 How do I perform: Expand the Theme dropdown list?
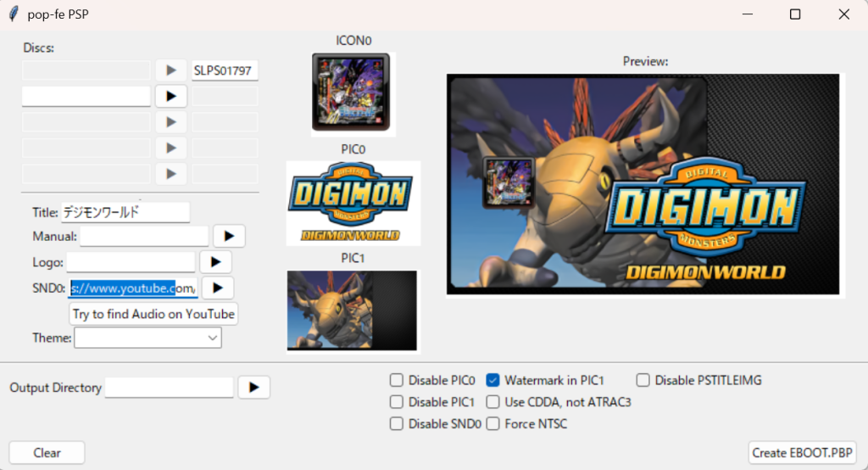point(147,338)
